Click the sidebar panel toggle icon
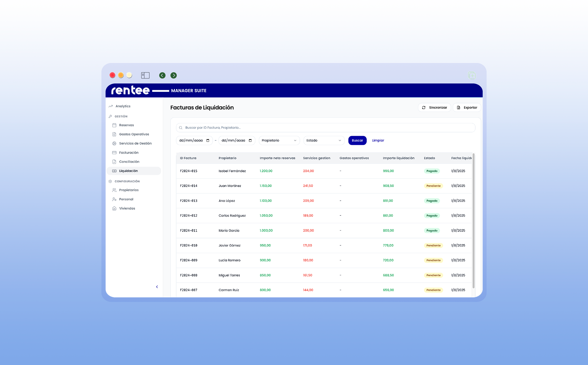The width and height of the screenshot is (588, 365). (145, 75)
